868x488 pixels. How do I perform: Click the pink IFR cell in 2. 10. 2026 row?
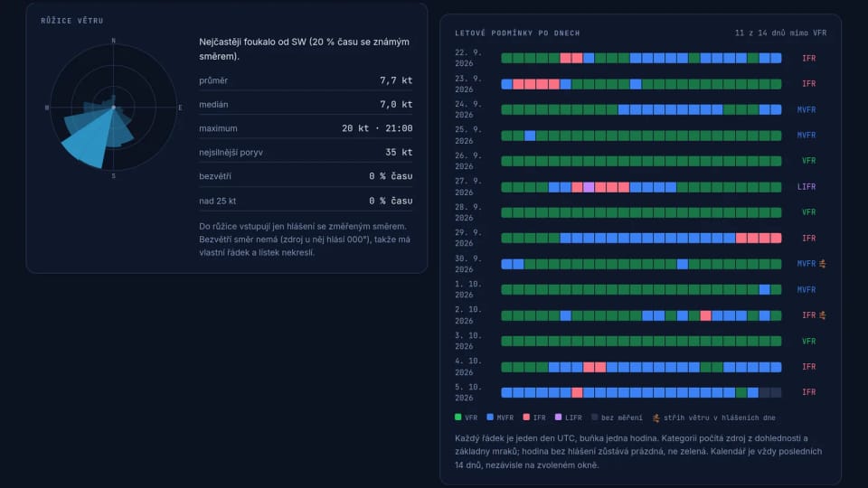[705, 315]
